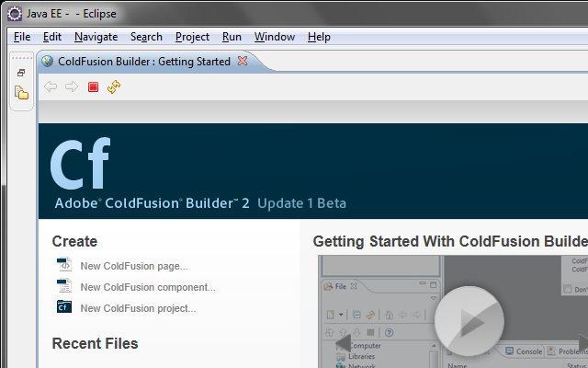
Task: Open the Search menu
Action: click(x=146, y=37)
